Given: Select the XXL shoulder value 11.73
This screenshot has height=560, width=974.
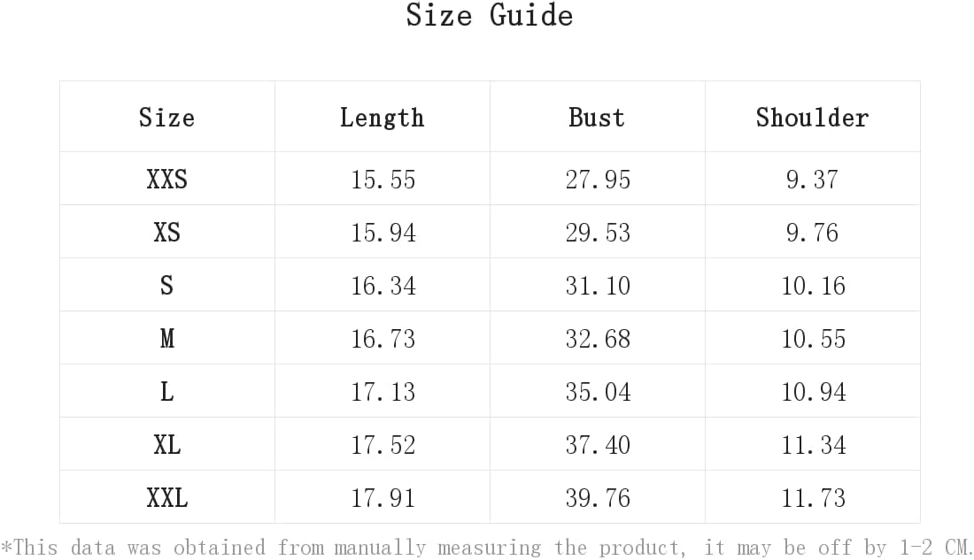Looking at the screenshot, I should point(813,498).
